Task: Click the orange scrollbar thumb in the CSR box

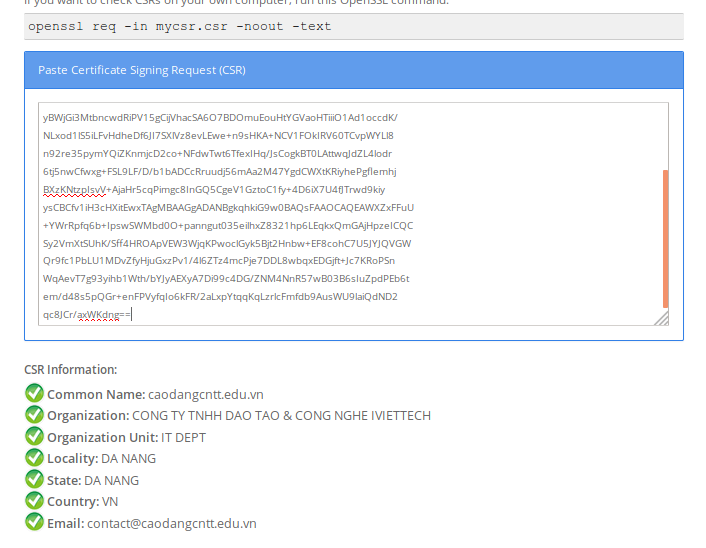Action: (x=665, y=239)
